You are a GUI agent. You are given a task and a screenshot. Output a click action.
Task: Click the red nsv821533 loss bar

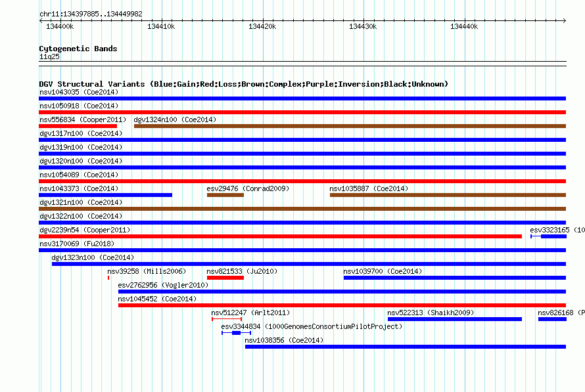[x=225, y=278]
